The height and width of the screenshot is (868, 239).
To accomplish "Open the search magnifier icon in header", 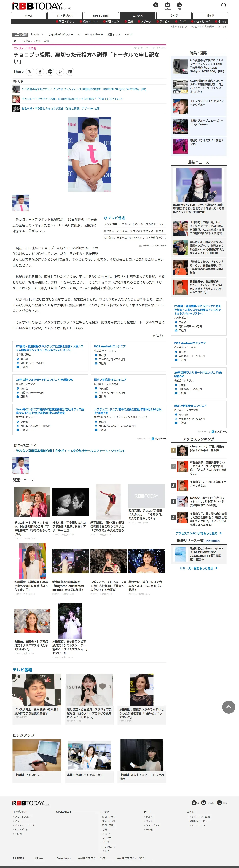I will (x=224, y=5).
